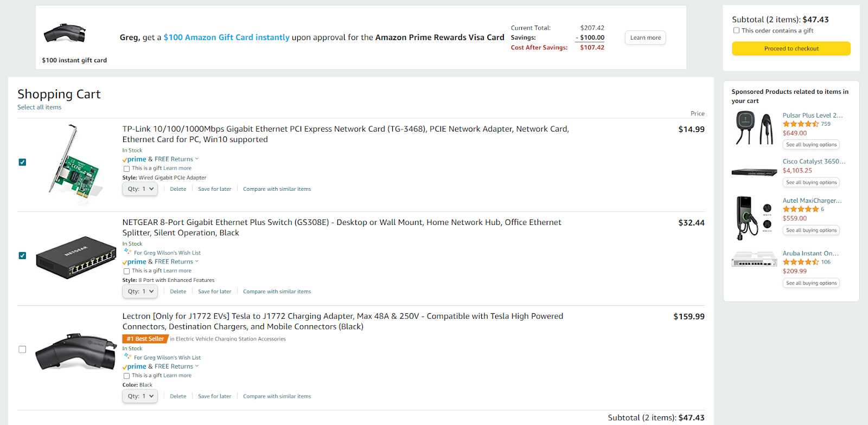Delete the Lectron adapter from cart
Screen dimensions: 868x425
pyautogui.click(x=178, y=396)
